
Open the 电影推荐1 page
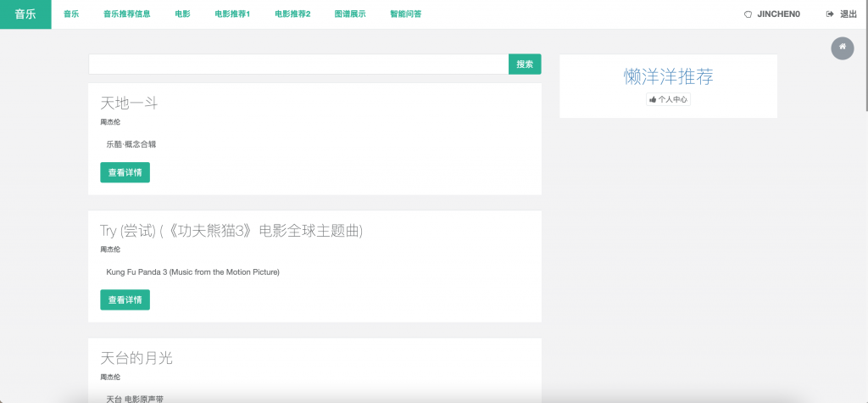click(x=232, y=14)
